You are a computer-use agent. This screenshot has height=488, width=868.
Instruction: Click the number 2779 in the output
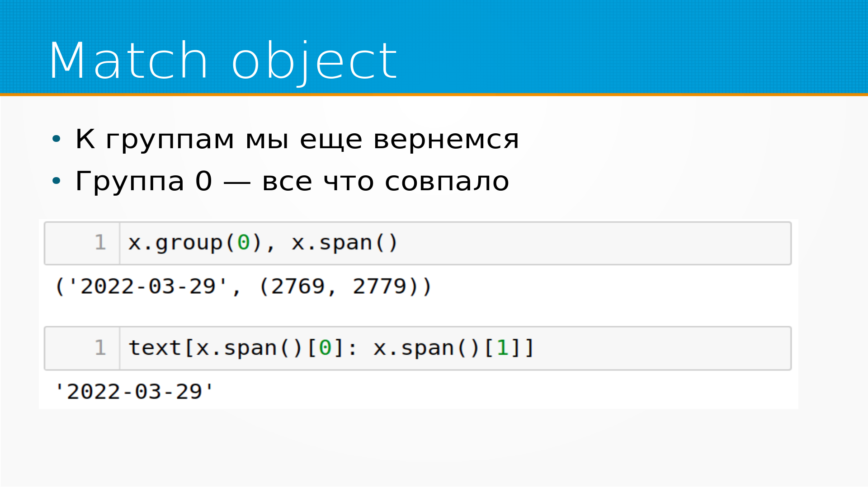tap(380, 286)
